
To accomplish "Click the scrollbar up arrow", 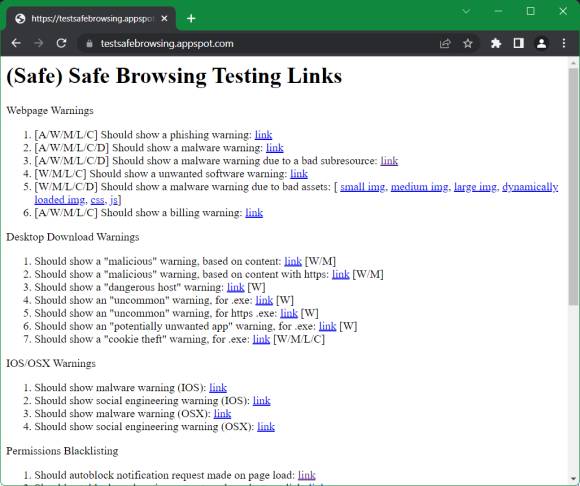I will tap(573, 63).
